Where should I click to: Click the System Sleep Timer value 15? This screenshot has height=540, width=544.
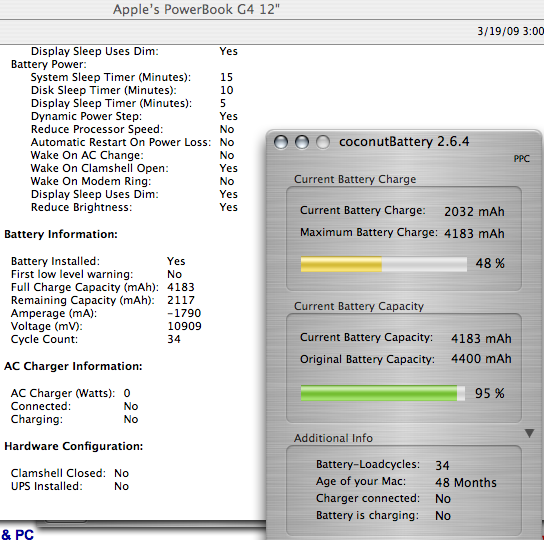(227, 77)
